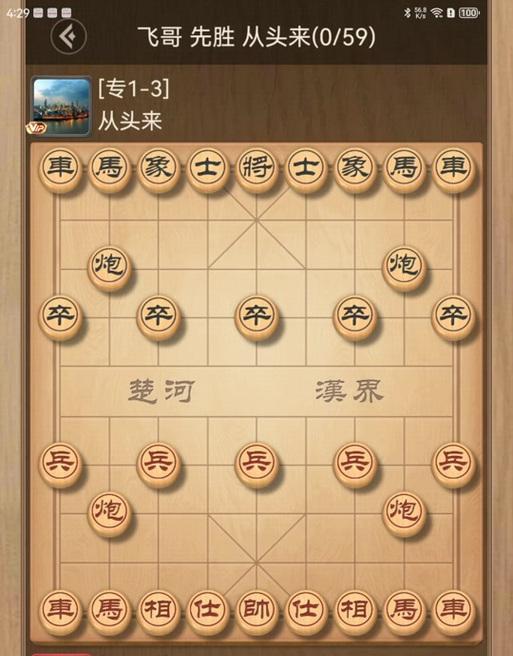Image resolution: width=513 pixels, height=656 pixels.
Task: Select the left red elephant 相
Action: point(158,611)
